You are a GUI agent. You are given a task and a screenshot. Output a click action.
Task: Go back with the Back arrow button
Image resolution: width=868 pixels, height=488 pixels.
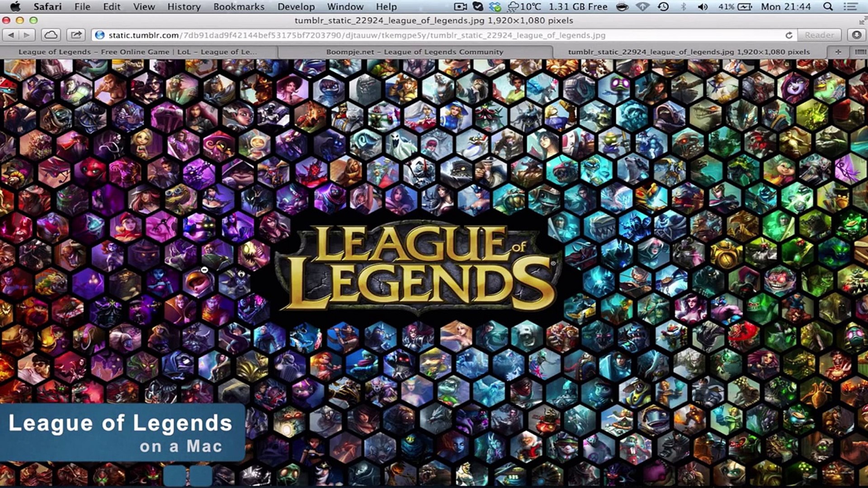(11, 35)
